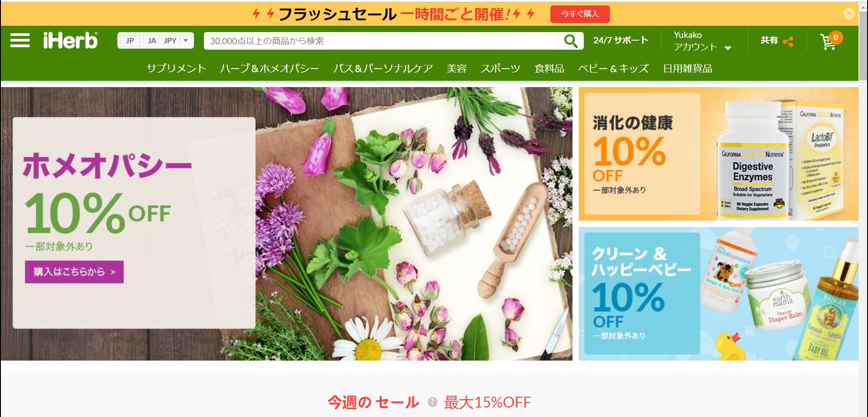Click the question mark beside 今週のセール
The height and width of the screenshot is (417, 868).
point(432,402)
